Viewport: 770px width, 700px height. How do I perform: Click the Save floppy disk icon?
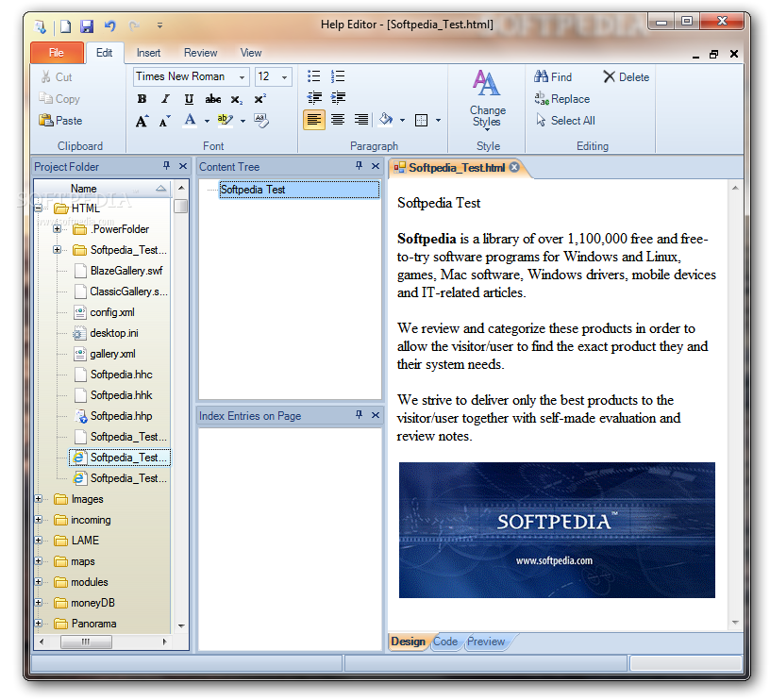pos(87,25)
